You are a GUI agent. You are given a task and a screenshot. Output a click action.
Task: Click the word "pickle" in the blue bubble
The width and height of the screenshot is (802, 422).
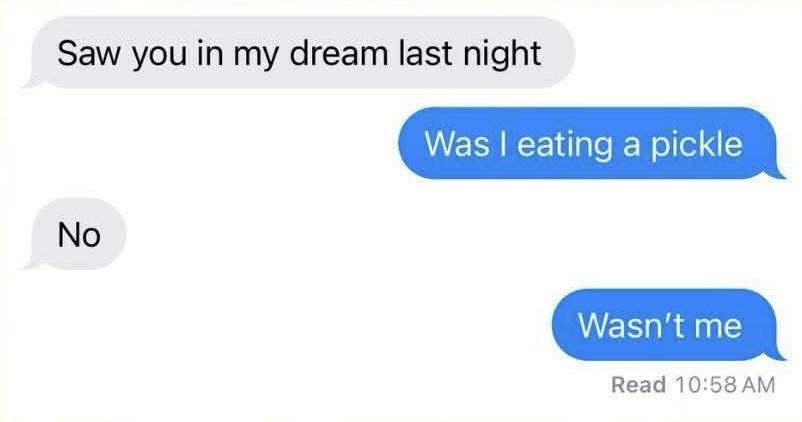[696, 143]
